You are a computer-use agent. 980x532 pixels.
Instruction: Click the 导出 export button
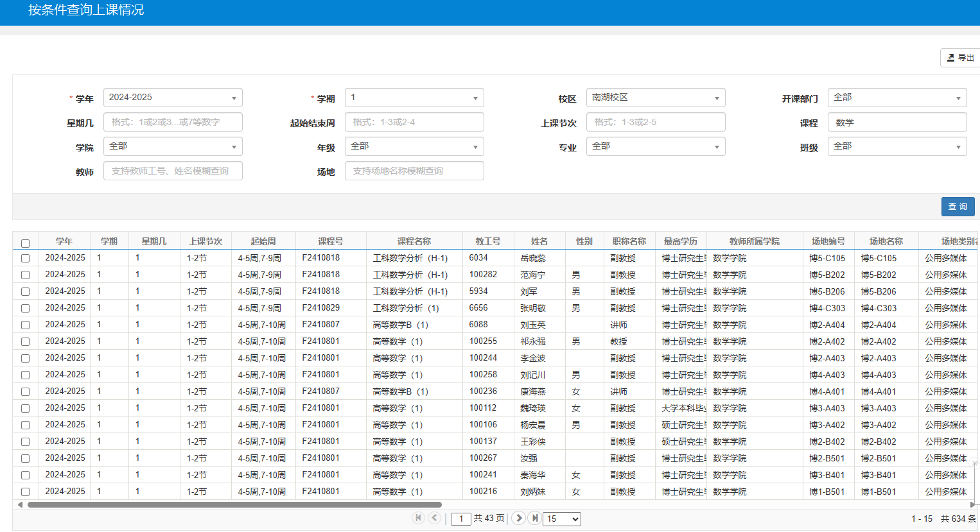(960, 58)
